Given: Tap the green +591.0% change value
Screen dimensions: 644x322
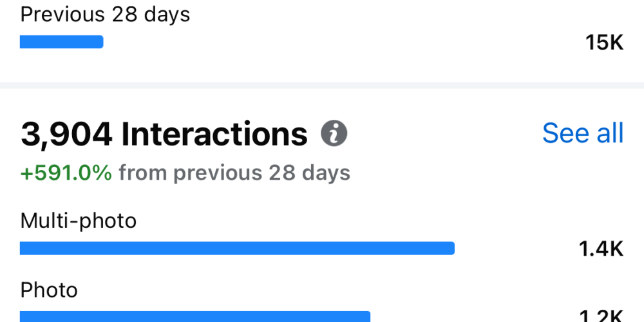Looking at the screenshot, I should [x=66, y=173].
